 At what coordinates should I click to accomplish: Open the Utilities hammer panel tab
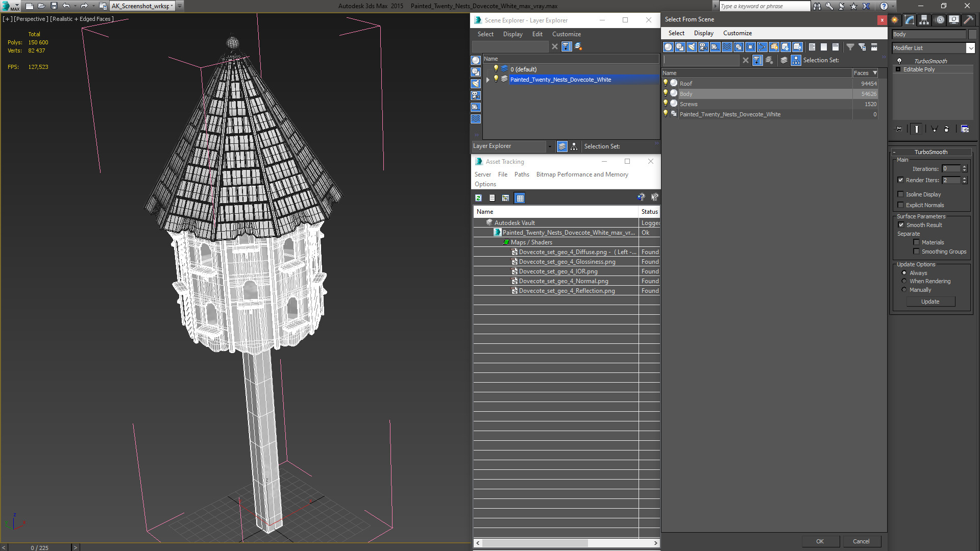tap(968, 20)
